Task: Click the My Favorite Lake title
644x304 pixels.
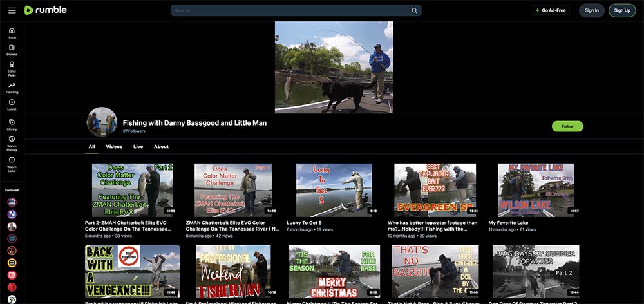Action: [508, 223]
